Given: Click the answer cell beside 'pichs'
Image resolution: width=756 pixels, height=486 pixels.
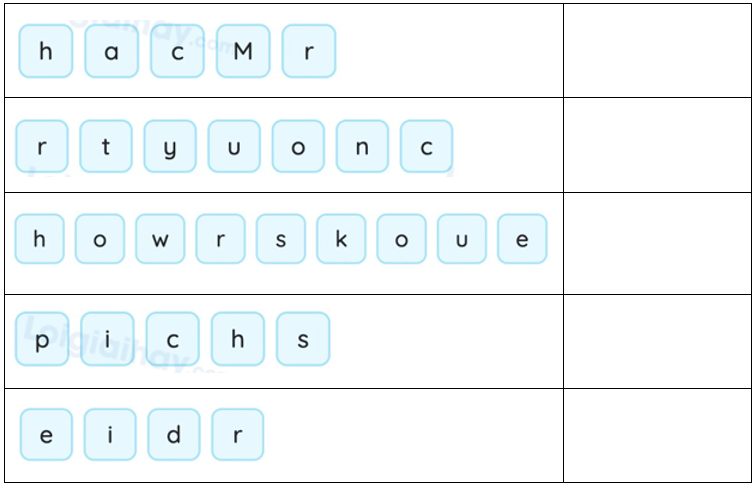Looking at the screenshot, I should (656, 341).
